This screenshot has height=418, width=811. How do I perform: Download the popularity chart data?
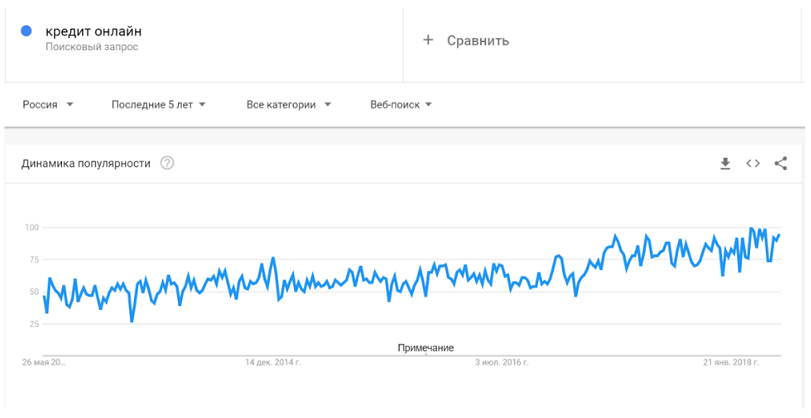pos(725,163)
